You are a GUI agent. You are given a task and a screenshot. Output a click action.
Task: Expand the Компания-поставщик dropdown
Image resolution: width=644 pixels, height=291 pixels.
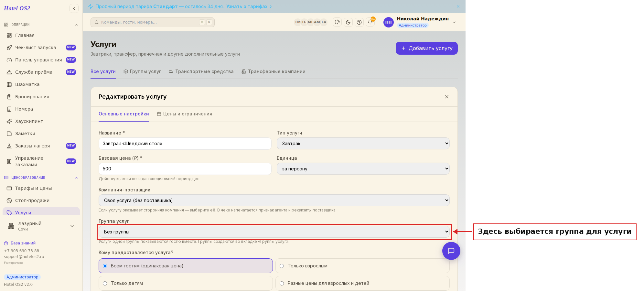274,200
